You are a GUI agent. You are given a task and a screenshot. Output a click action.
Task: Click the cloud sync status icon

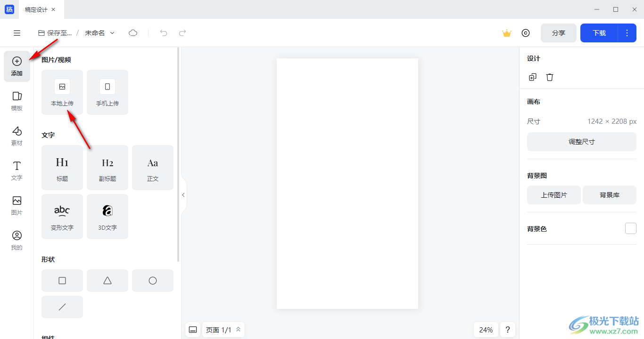[133, 33]
